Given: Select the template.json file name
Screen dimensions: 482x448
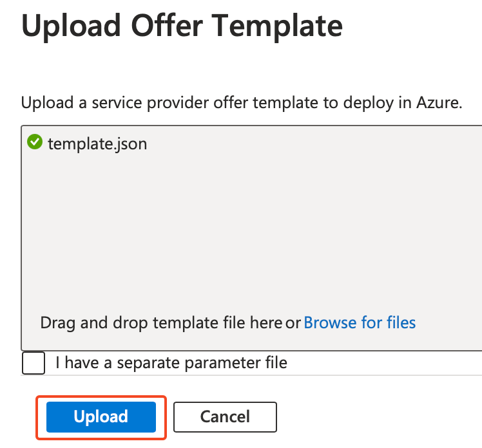Looking at the screenshot, I should 97,143.
